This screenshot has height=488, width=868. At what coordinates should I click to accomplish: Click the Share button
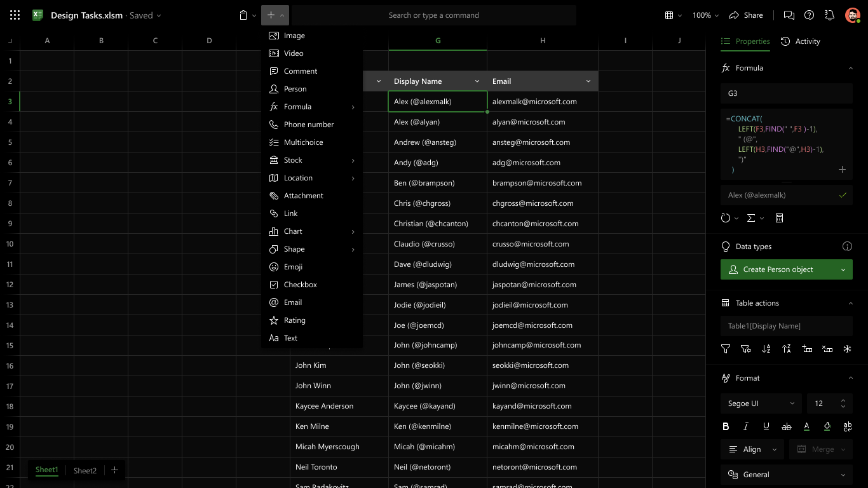pos(746,15)
